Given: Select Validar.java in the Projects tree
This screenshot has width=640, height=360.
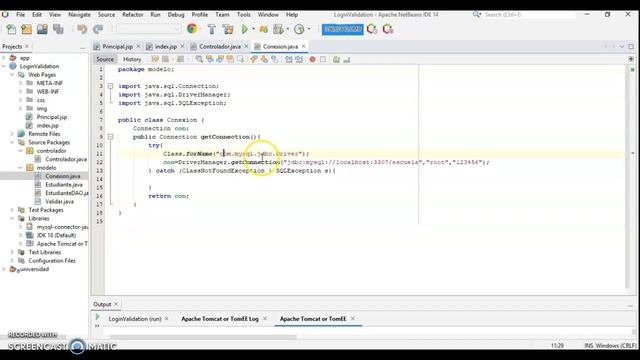Looking at the screenshot, I should point(59,202).
